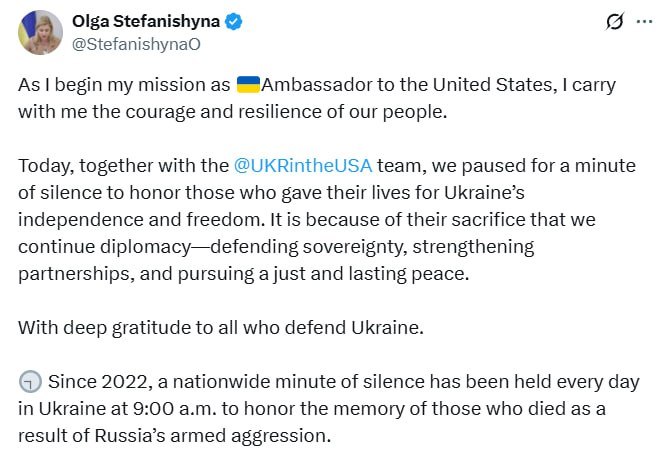The image size is (663, 450).
Task: Open Olga Stefanishyna's profile picture
Action: [x=39, y=33]
